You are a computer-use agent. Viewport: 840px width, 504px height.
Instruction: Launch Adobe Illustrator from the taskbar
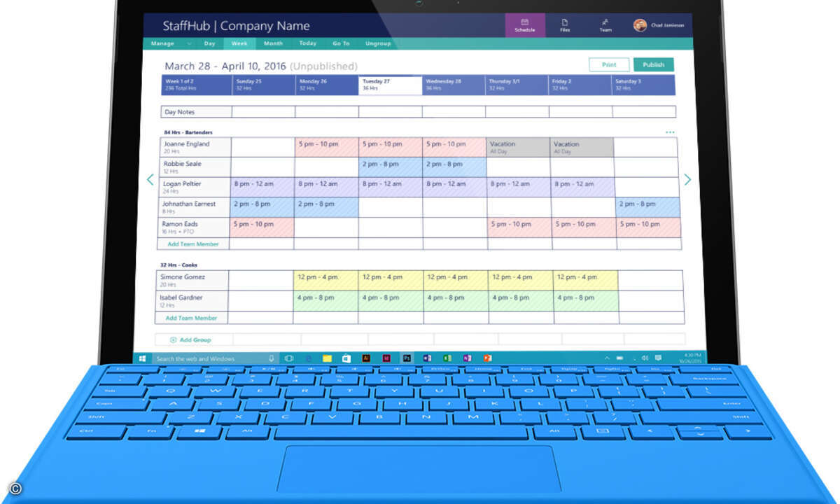click(366, 358)
